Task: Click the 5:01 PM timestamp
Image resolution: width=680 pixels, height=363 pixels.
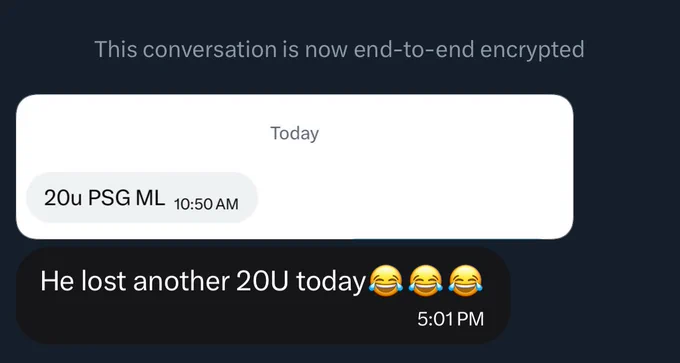Action: pos(450,319)
